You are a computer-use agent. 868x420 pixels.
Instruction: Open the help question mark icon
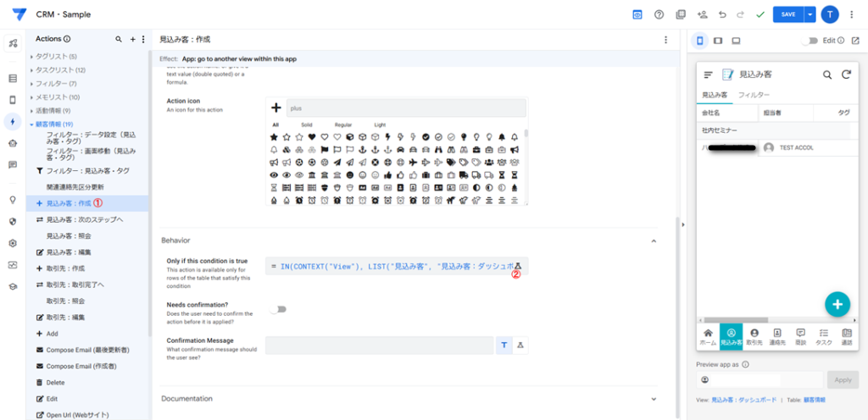(659, 14)
